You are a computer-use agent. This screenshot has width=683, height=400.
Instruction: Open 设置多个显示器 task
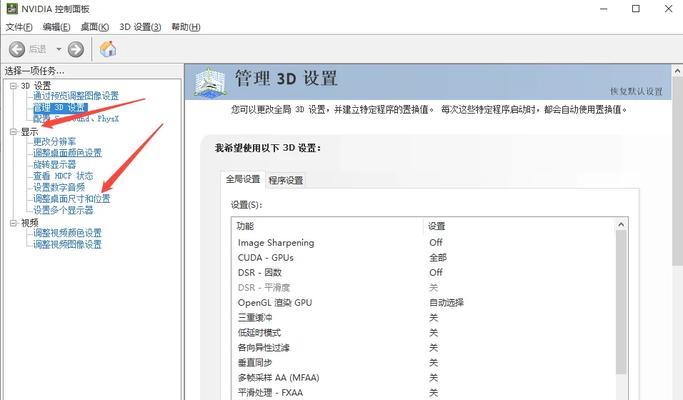[63, 210]
